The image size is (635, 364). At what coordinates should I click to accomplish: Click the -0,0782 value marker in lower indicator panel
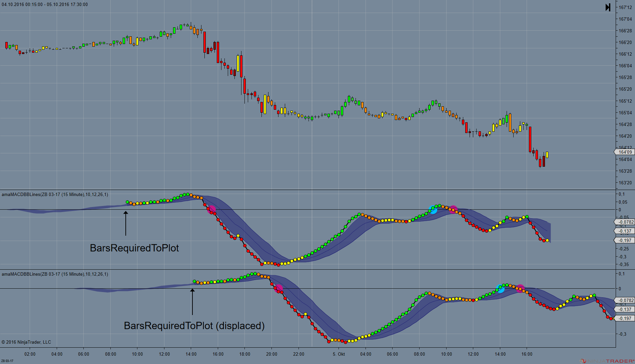click(624, 300)
